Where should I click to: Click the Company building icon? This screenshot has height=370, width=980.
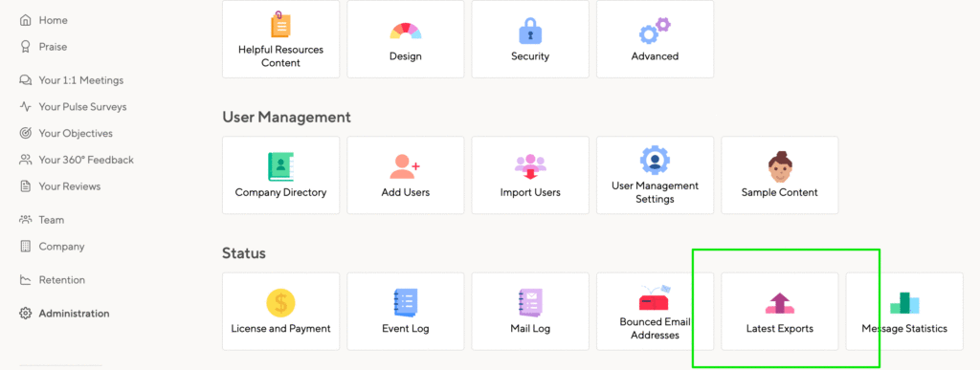coord(26,247)
